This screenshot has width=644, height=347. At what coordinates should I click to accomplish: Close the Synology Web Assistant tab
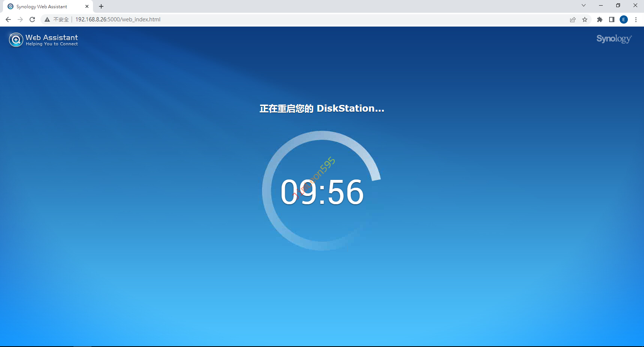pyautogui.click(x=87, y=6)
